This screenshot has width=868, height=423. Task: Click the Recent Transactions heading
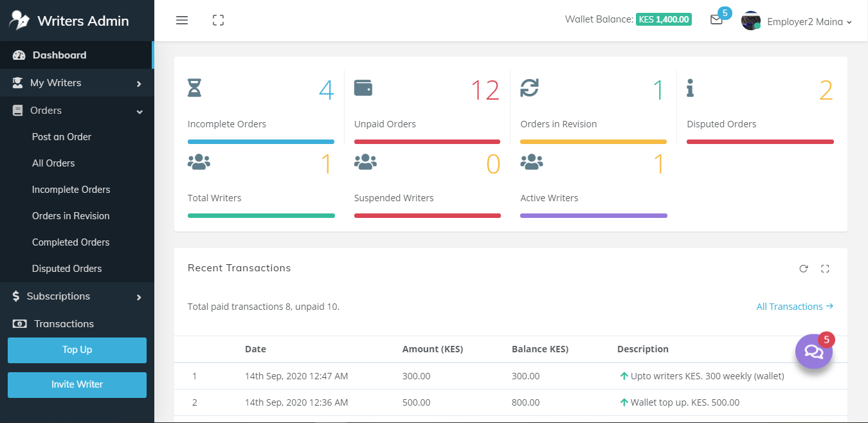pos(239,268)
